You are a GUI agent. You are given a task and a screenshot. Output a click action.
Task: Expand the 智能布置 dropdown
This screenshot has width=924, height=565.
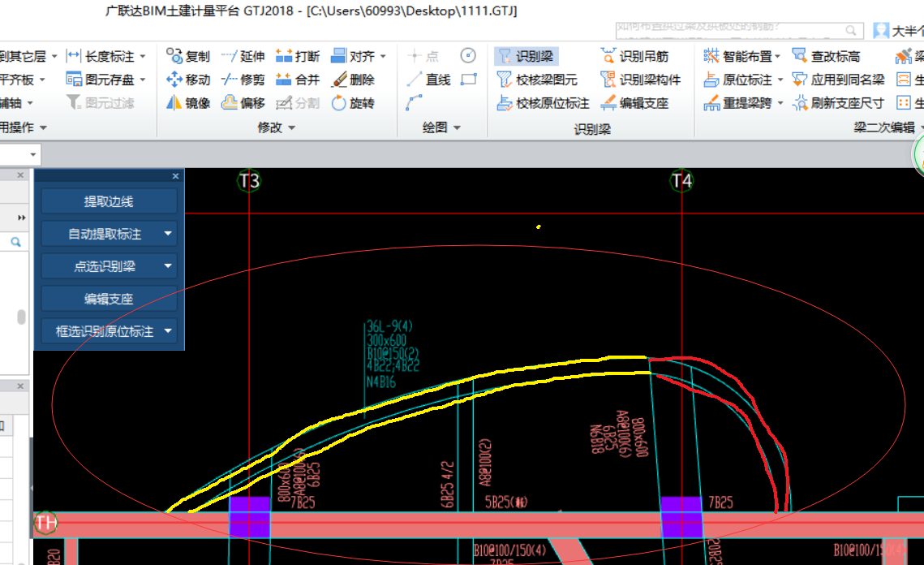coord(778,57)
